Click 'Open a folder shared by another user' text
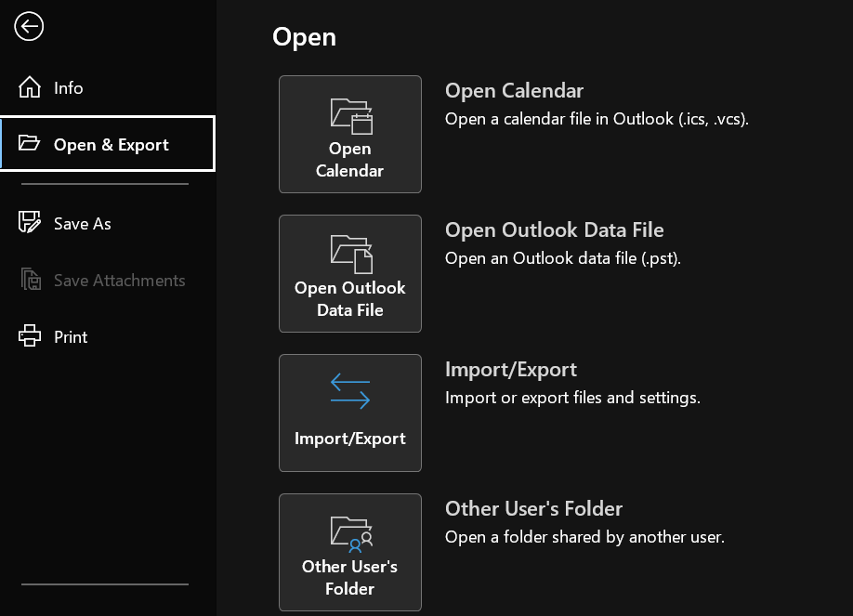The width and height of the screenshot is (853, 616). (x=584, y=537)
